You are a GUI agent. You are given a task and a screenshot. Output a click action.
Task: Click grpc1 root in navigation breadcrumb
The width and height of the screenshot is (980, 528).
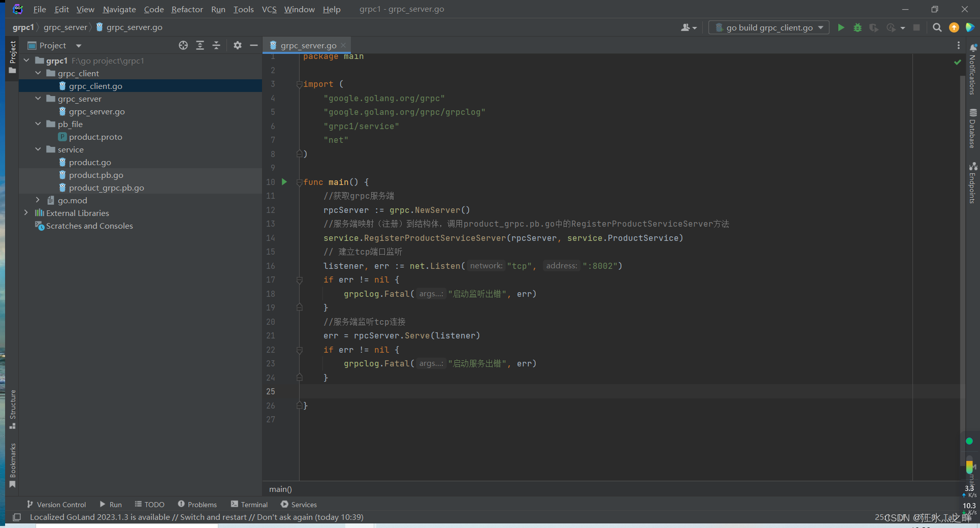tap(23, 27)
